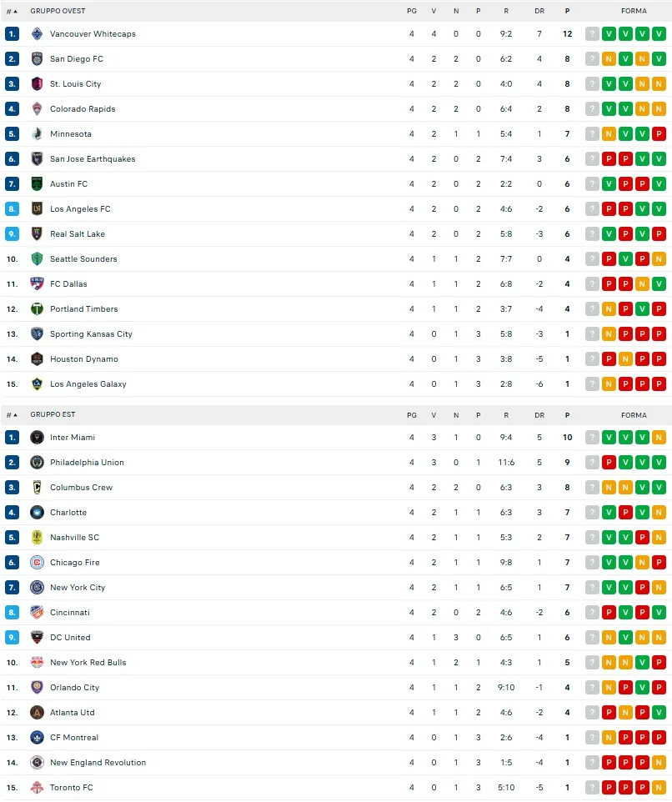
Task: Sort Gruppo Ovest by PG column header
Action: (411, 12)
